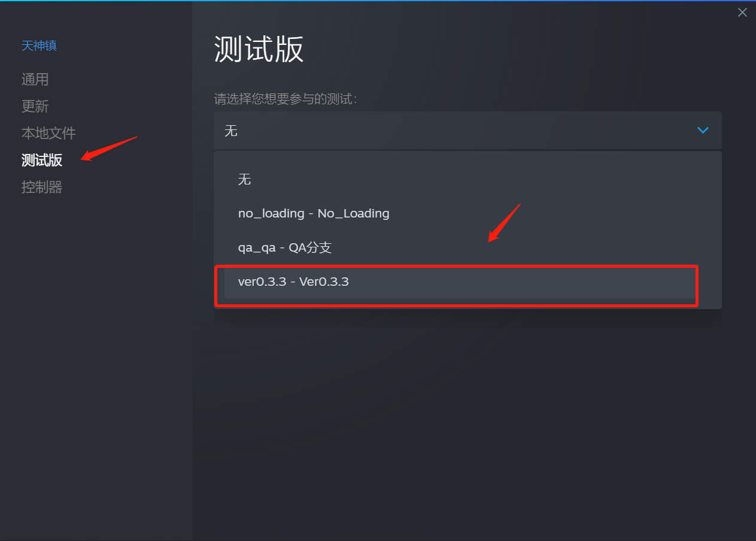
Task: Select the 测试版 sidebar item
Action: tap(42, 160)
